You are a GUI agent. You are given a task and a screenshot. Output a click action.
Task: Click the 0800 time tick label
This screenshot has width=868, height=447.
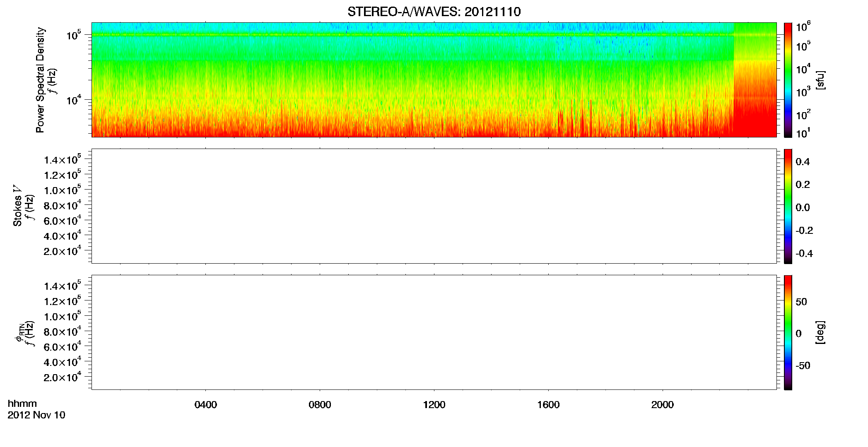(320, 405)
